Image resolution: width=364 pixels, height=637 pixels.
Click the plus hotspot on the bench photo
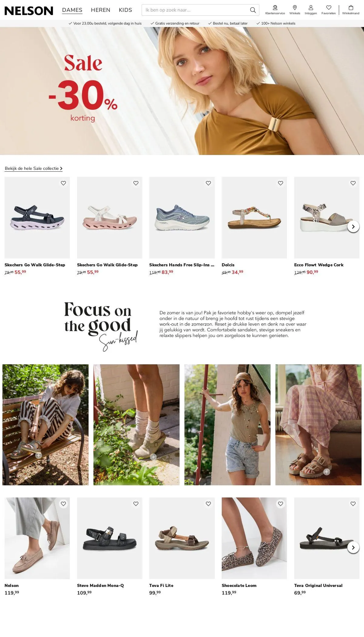coord(39,455)
